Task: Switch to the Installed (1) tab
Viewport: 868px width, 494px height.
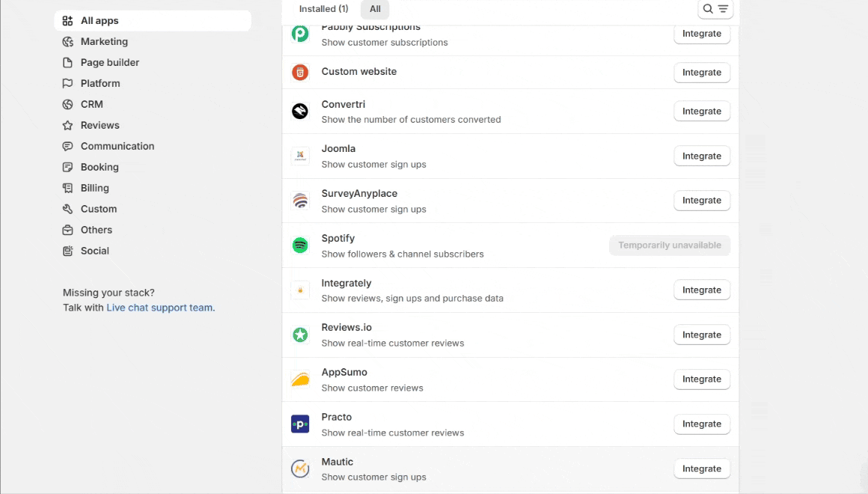Action: tap(323, 9)
